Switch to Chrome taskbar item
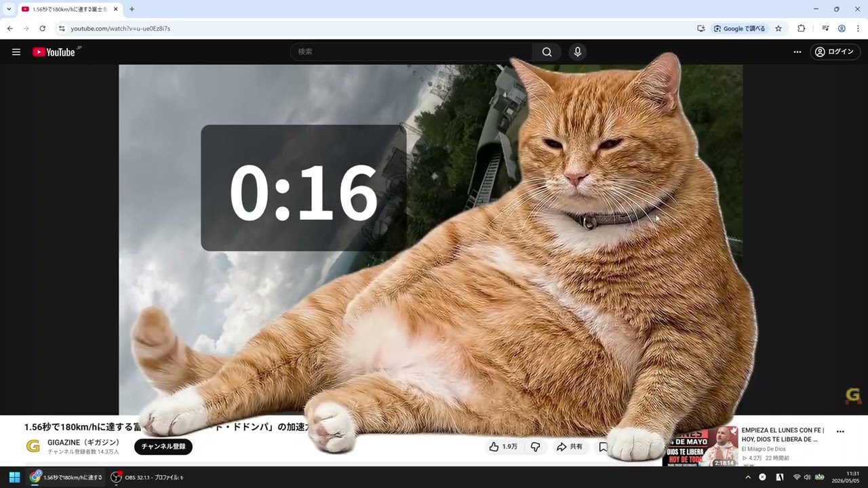The image size is (868, 488). click(66, 477)
